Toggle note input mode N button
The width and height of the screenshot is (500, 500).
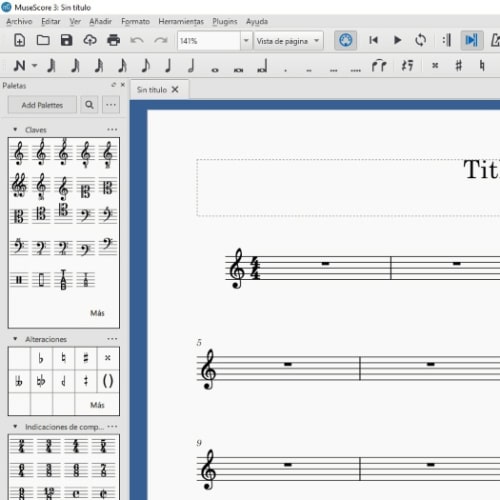[x=19, y=65]
